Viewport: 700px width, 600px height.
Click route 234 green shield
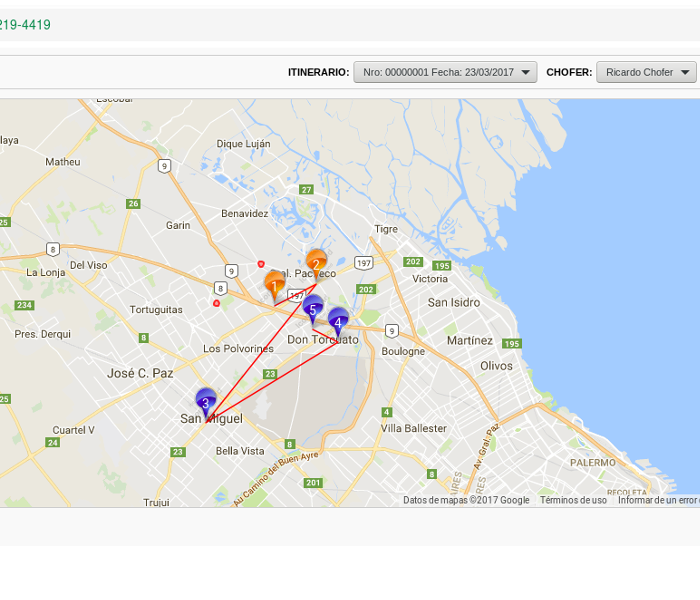[25, 305]
